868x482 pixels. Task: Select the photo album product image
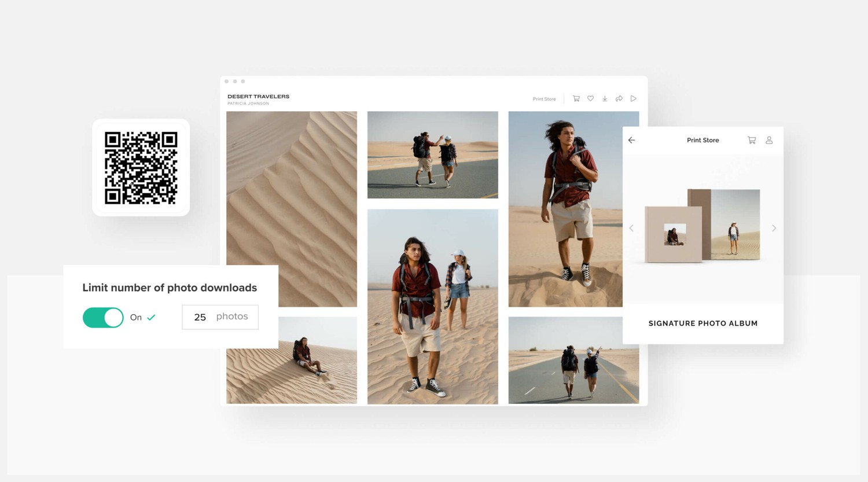point(702,226)
